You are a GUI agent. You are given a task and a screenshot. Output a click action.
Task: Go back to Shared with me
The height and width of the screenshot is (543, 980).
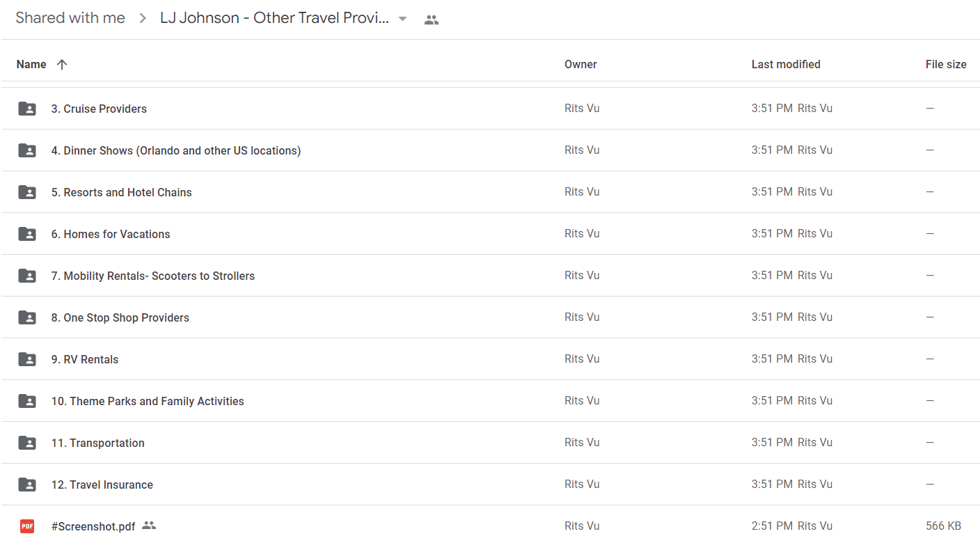click(70, 18)
